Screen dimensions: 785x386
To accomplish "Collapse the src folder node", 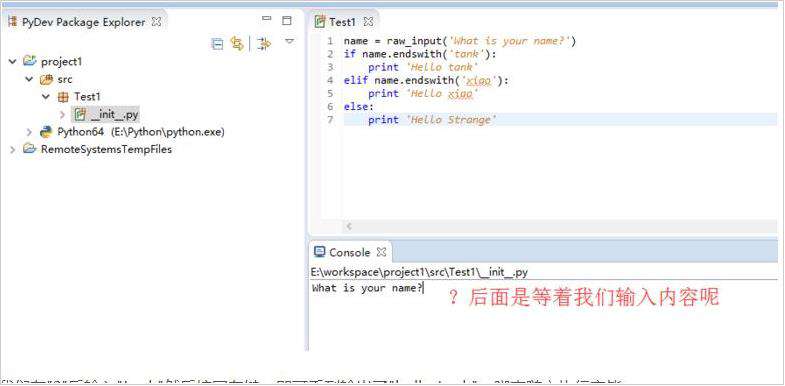I will click(x=30, y=79).
